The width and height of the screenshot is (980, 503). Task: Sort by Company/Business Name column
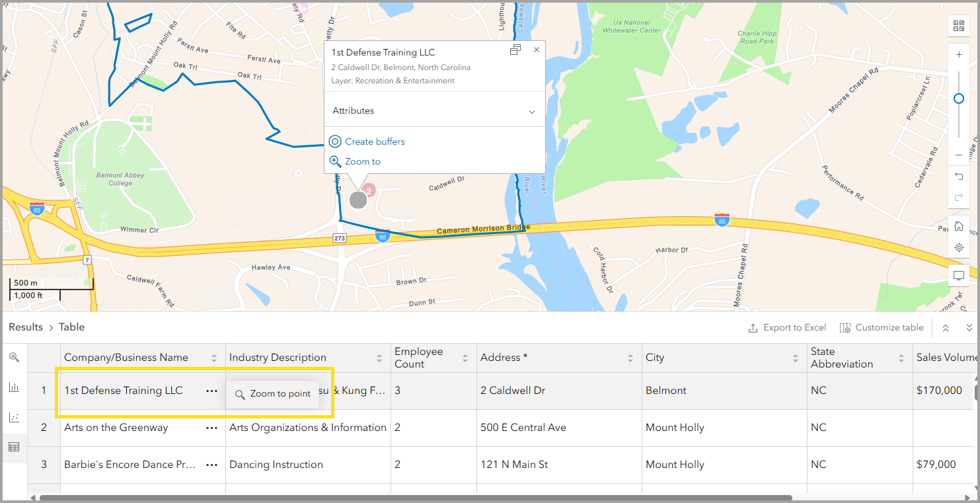[214, 358]
